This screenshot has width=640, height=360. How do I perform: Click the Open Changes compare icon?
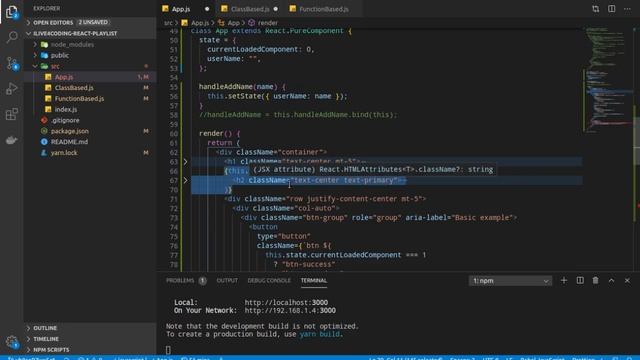[x=596, y=9]
